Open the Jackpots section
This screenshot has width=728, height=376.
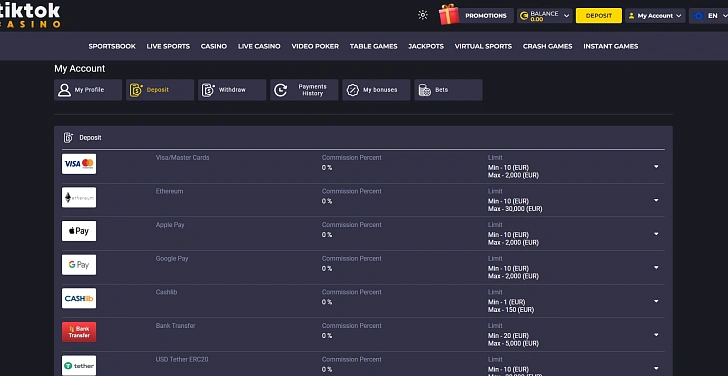pyautogui.click(x=426, y=46)
